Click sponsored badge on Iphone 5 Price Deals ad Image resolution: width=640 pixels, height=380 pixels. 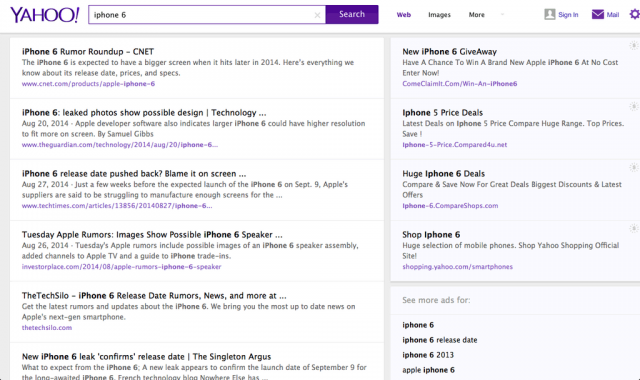coord(633,107)
